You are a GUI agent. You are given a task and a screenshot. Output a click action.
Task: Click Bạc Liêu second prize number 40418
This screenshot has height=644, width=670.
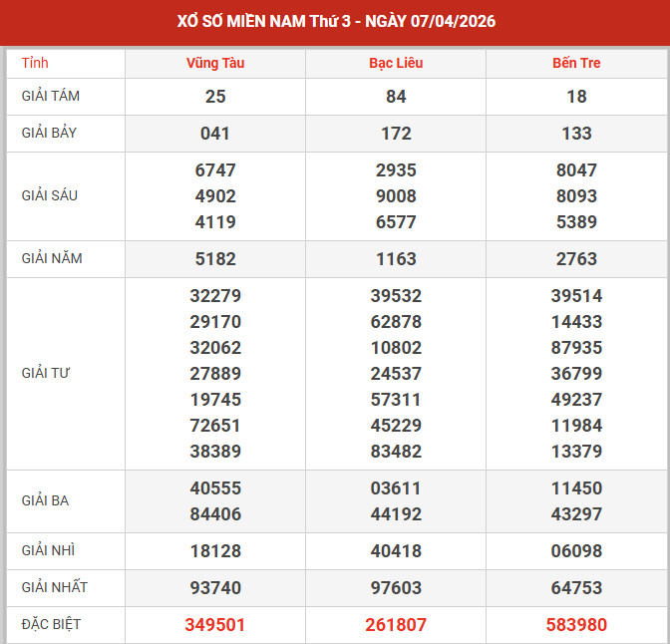[x=396, y=551]
